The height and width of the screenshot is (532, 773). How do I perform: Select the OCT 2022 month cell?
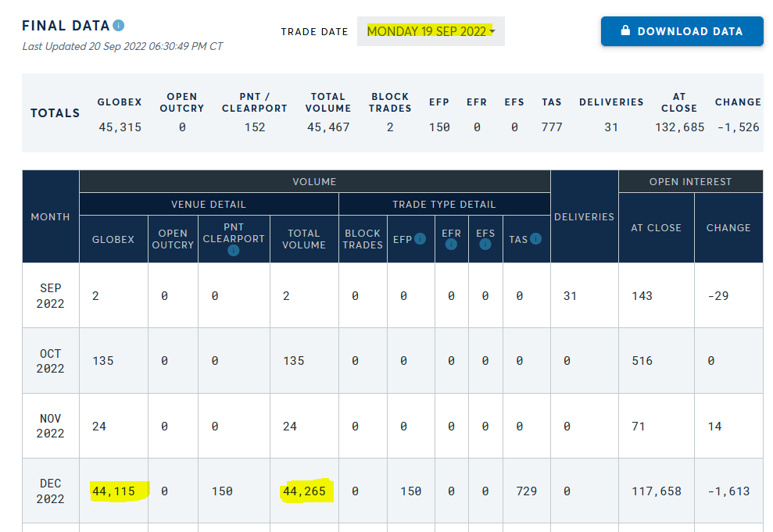50,361
